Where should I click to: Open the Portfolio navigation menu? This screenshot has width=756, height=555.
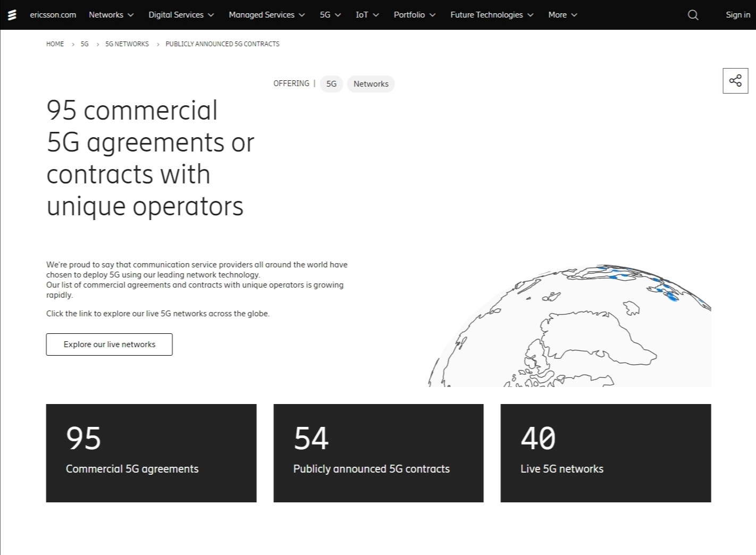pyautogui.click(x=414, y=15)
